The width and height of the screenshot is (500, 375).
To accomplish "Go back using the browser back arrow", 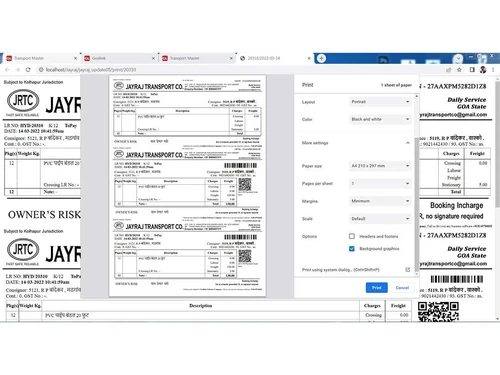I will 7,70.
